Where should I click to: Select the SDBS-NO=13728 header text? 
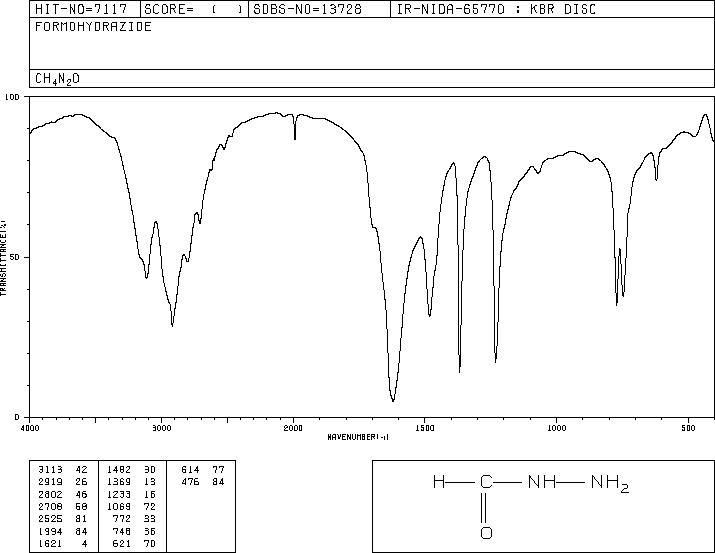pyautogui.click(x=307, y=10)
